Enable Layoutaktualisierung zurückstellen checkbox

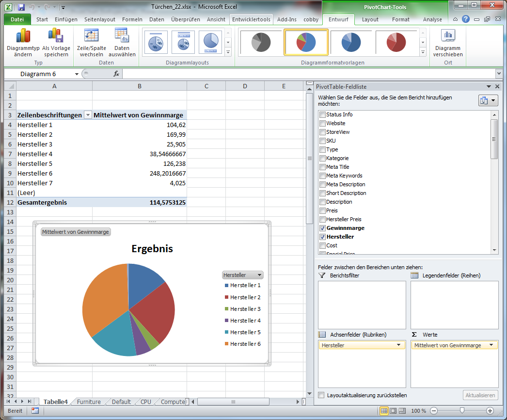pos(321,395)
